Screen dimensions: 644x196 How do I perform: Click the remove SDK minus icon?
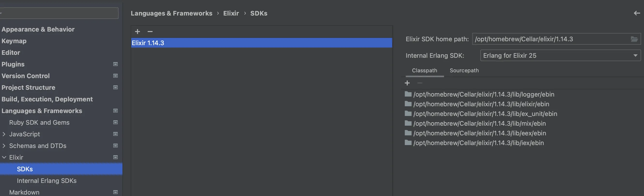coord(150,32)
